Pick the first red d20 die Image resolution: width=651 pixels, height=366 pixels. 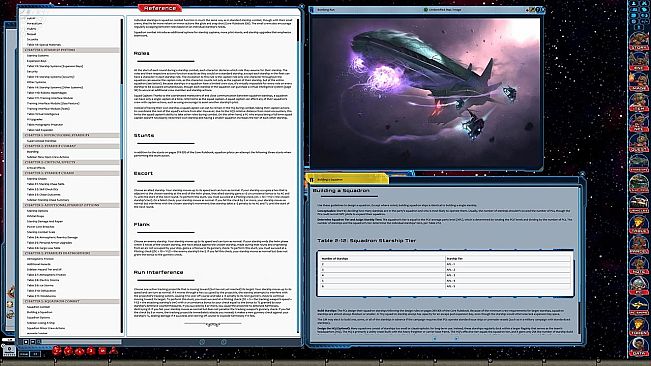tap(57, 351)
